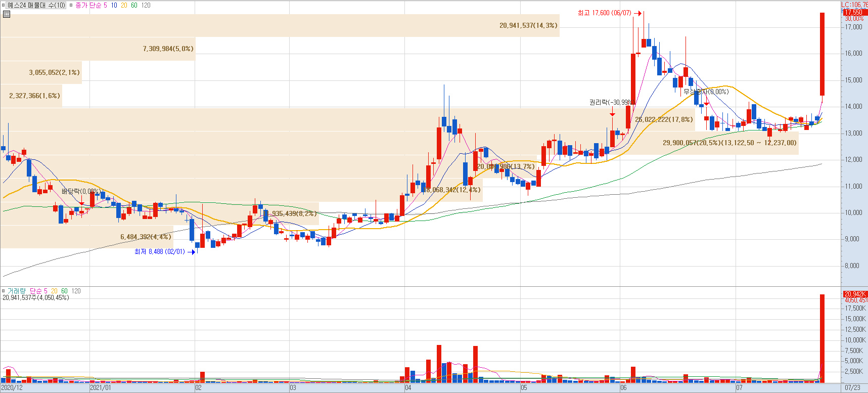Image resolution: width=868 pixels, height=393 pixels.
Task: Click the 10,000 price axis label
Action: point(854,212)
